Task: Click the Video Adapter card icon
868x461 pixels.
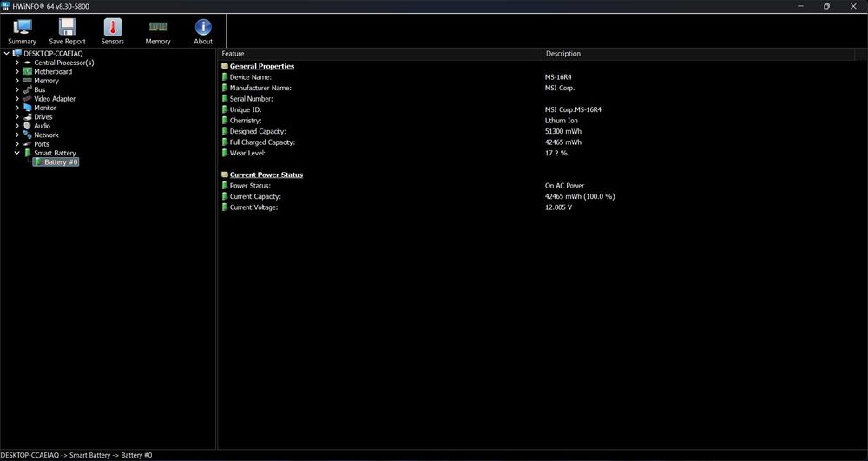Action: coord(28,98)
